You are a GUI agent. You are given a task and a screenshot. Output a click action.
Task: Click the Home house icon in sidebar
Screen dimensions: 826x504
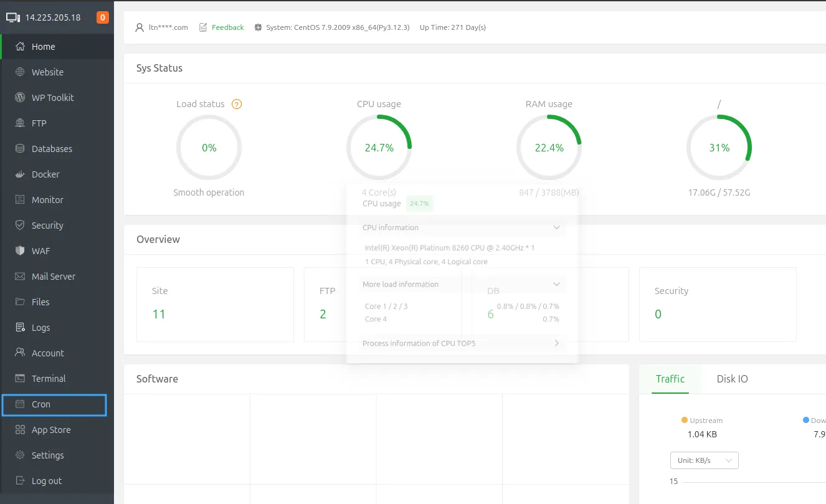pos(20,47)
